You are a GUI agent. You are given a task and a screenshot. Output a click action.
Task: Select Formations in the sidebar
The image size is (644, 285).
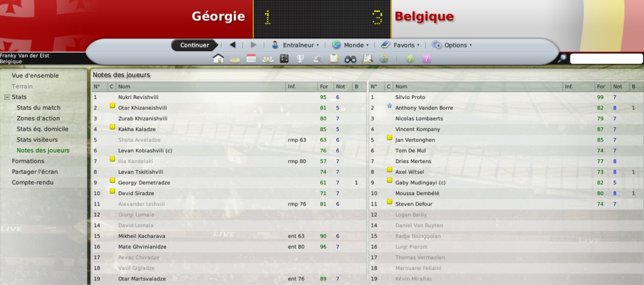click(28, 161)
